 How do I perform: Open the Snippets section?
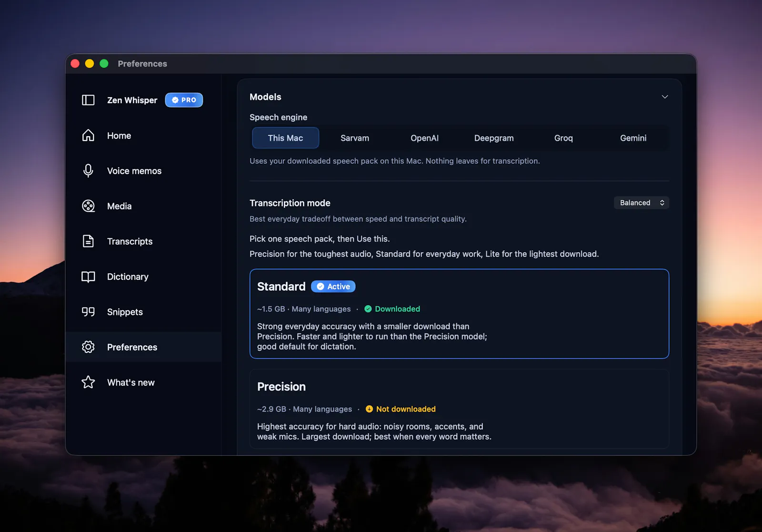143,312
